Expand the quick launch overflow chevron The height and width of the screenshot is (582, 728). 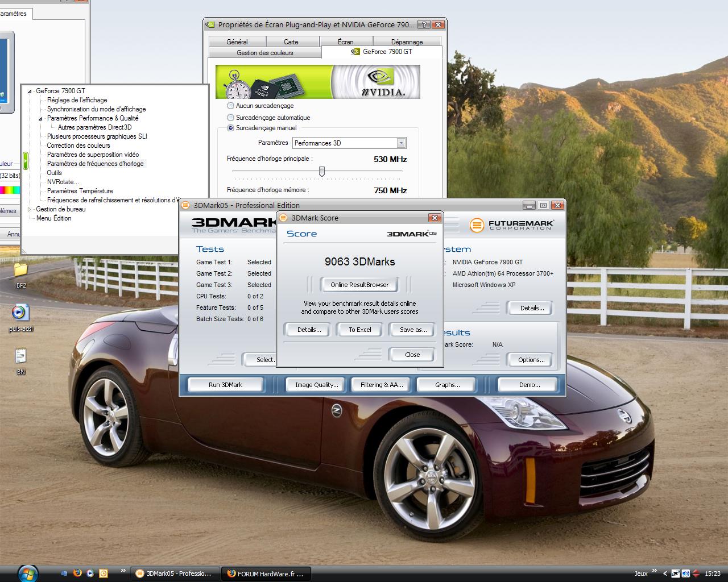coord(123,571)
